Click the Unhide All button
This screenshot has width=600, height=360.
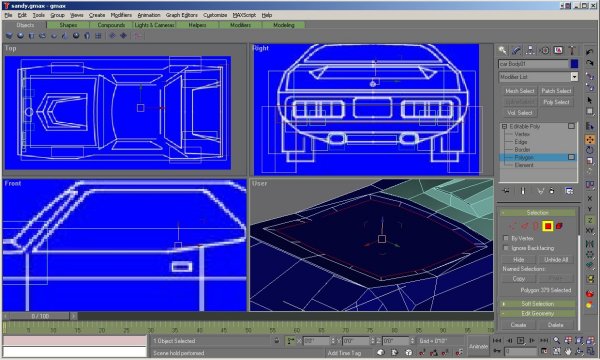point(556,259)
